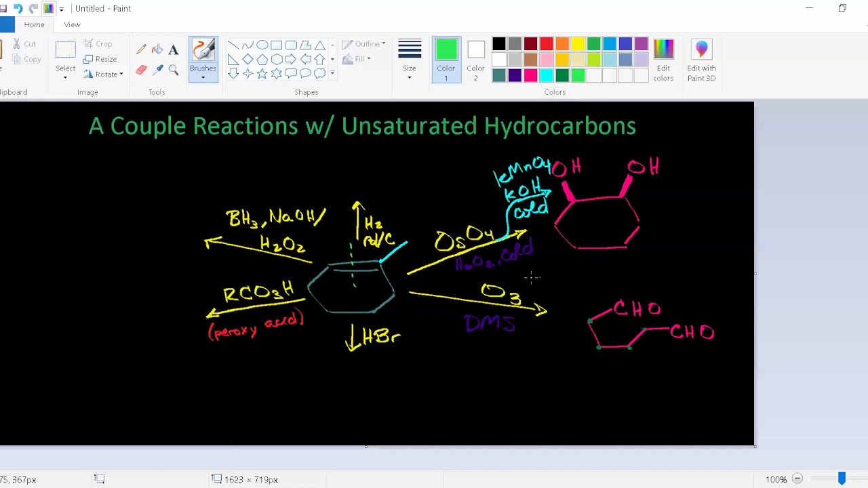868x488 pixels.
Task: Choose the Diamond shape
Action: [248, 59]
